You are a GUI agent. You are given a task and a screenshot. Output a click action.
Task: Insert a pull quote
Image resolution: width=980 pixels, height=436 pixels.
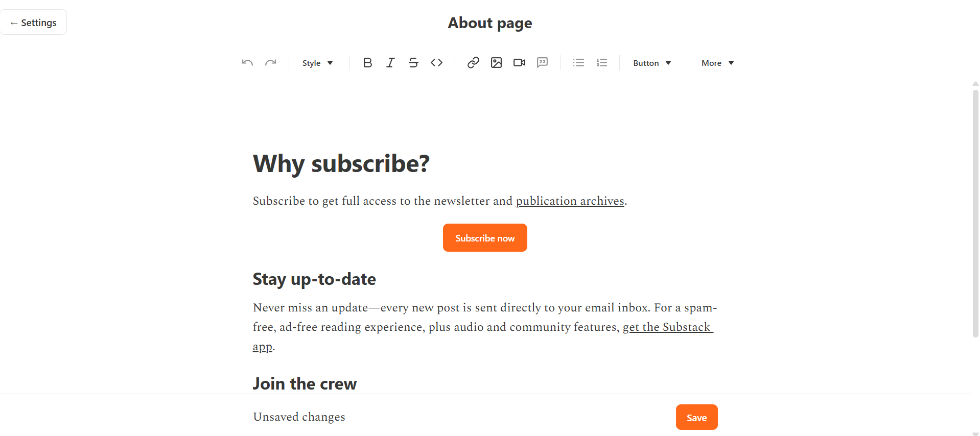click(542, 62)
